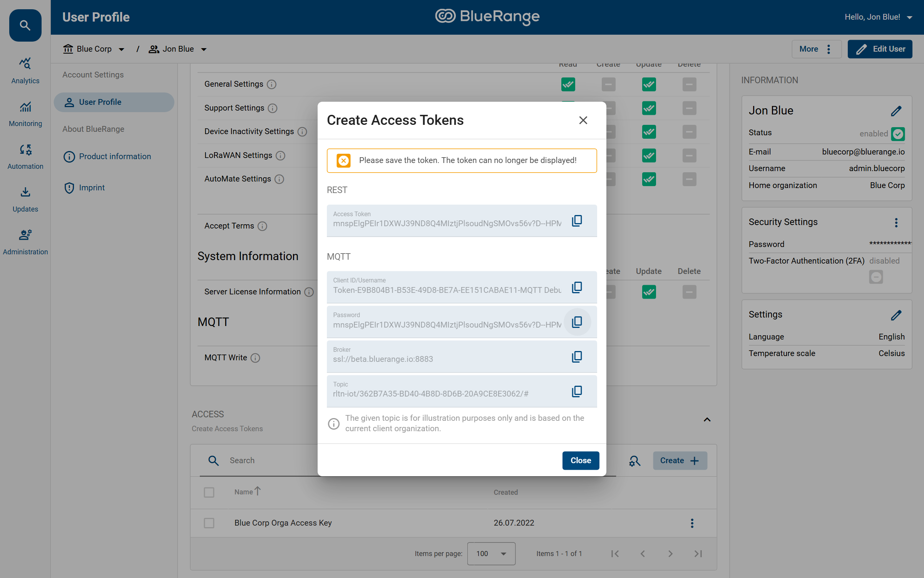Open Administration section

25,242
